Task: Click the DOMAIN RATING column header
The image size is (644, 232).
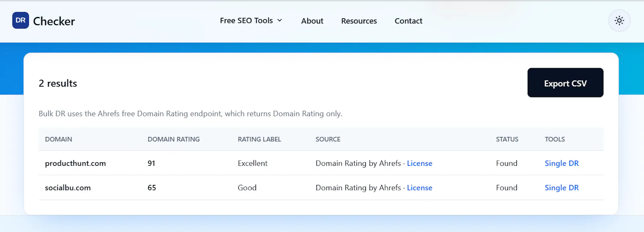Action: 173,139
